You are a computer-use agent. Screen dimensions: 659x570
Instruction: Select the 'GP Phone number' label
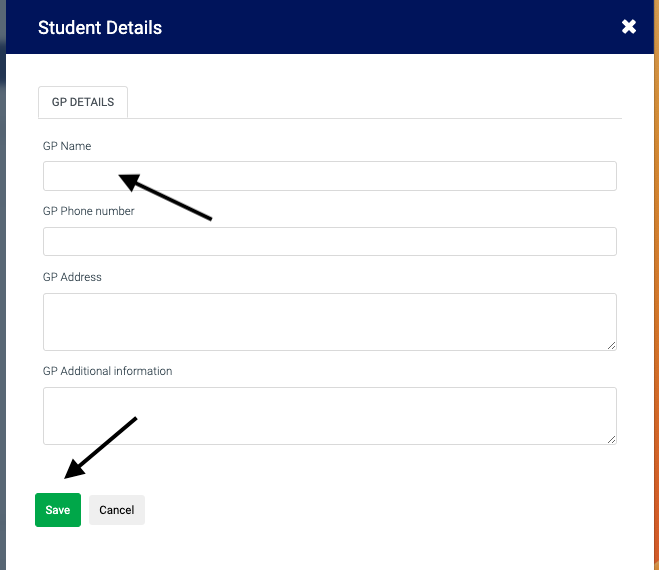coord(89,211)
